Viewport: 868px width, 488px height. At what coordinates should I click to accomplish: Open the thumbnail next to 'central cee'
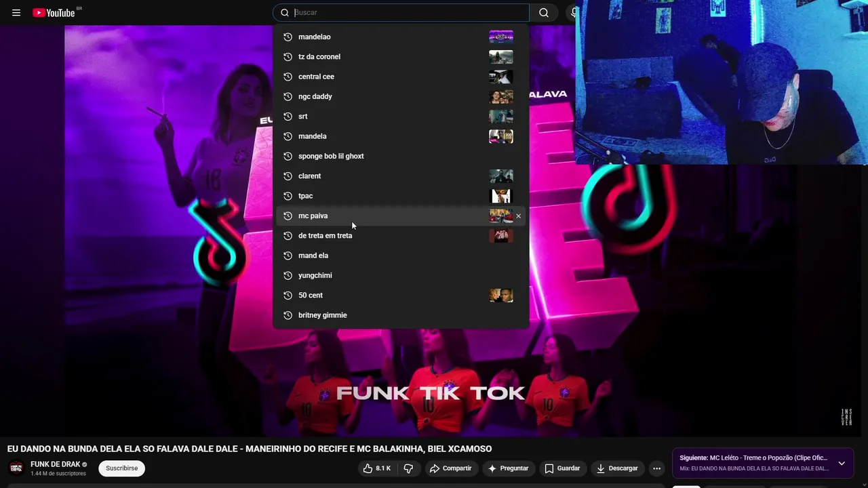point(501,77)
